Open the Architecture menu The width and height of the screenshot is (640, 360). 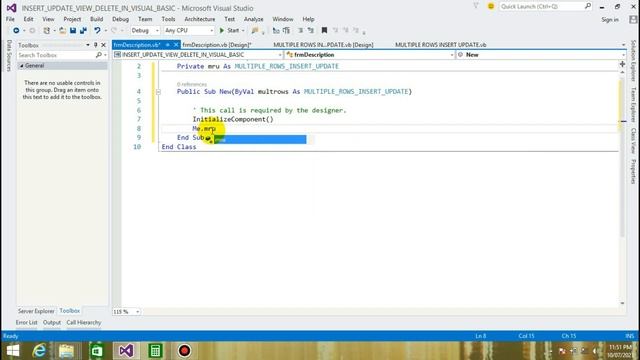tap(200, 19)
